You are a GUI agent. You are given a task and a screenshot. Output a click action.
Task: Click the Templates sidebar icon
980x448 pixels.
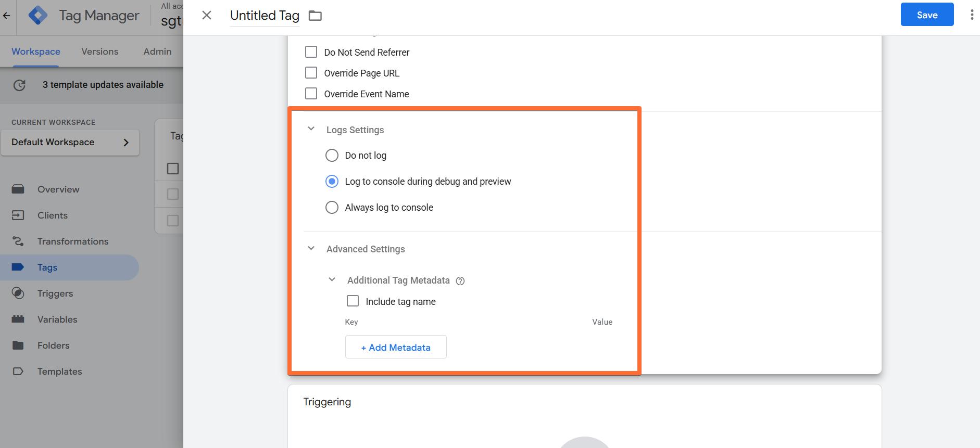(x=18, y=372)
